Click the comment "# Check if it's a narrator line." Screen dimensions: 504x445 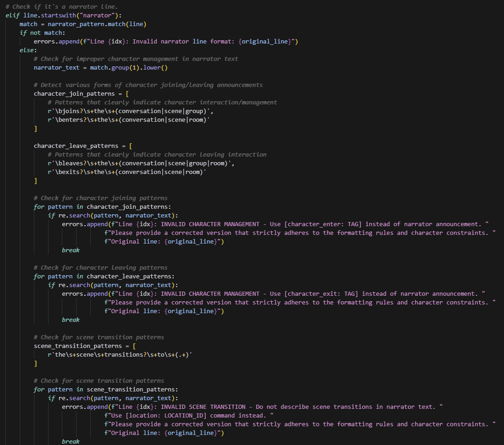coord(62,6)
